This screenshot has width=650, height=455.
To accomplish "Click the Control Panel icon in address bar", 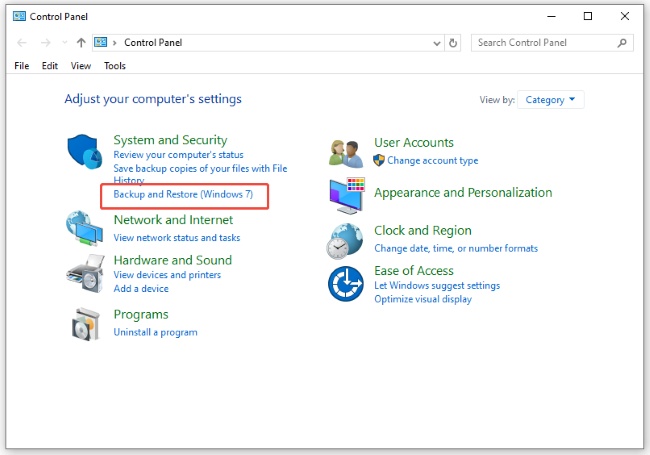I will point(101,42).
